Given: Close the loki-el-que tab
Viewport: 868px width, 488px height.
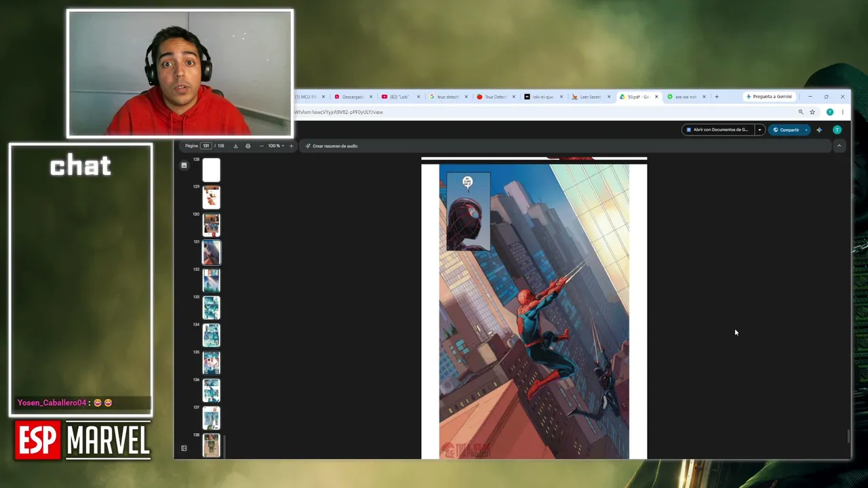Looking at the screenshot, I should point(561,97).
